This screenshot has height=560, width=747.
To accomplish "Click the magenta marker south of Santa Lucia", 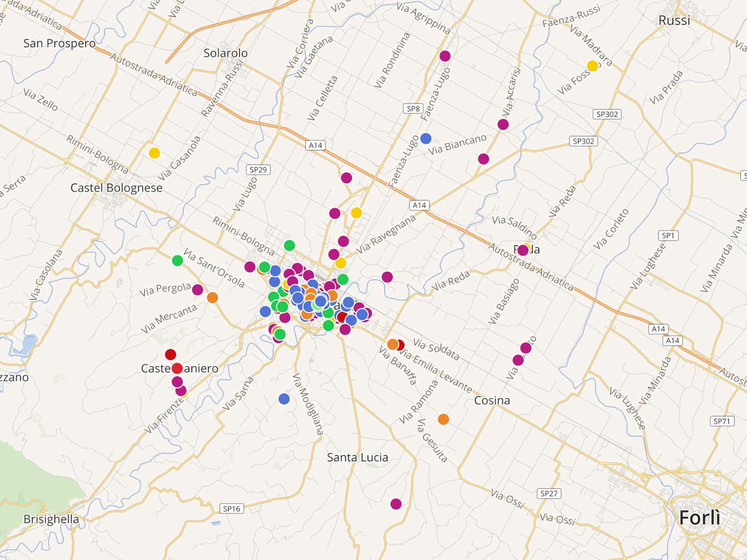I will click(x=396, y=504).
